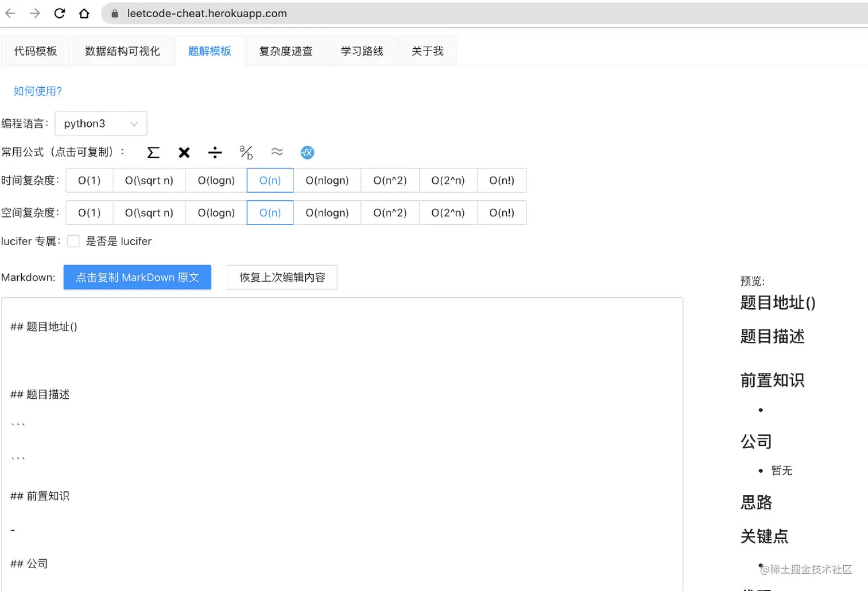The width and height of the screenshot is (868, 591).
Task: Open the 如何使用? help link
Action: [x=37, y=91]
